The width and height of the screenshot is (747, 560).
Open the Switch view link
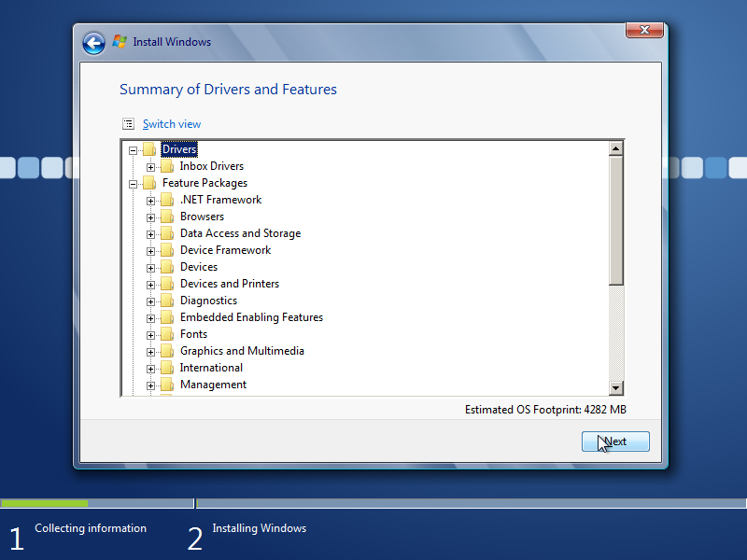(x=171, y=123)
